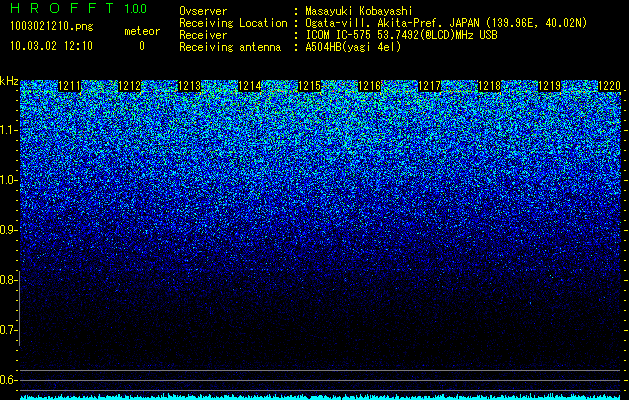
Task: Click the 0.6 frequency axis label
Action: tap(8, 380)
